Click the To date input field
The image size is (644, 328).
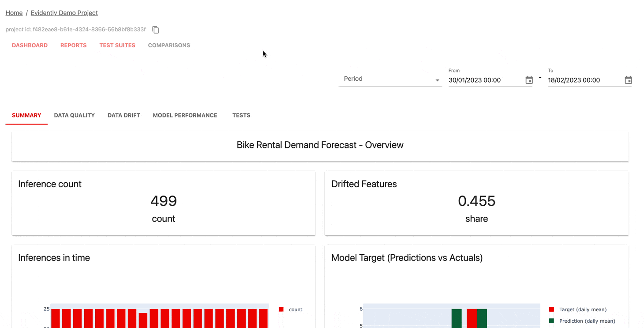(x=582, y=80)
